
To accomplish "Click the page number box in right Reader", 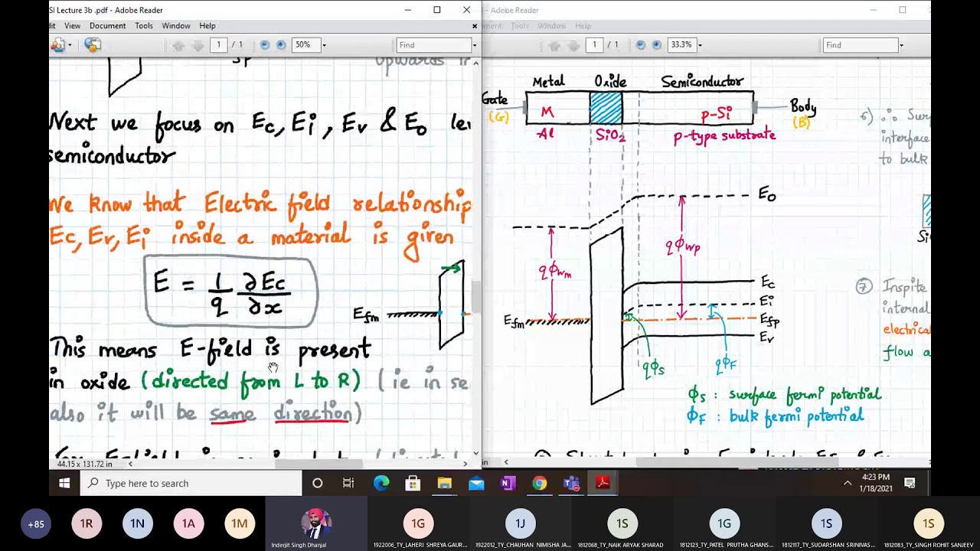I will coord(595,45).
